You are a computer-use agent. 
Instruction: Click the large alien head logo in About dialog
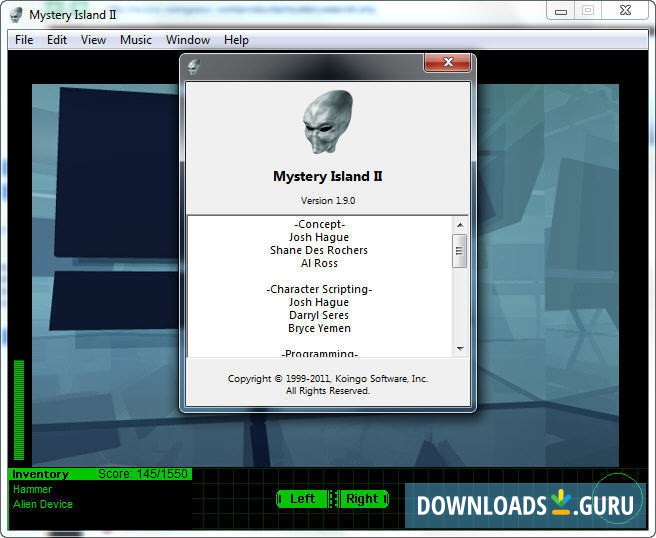point(328,121)
